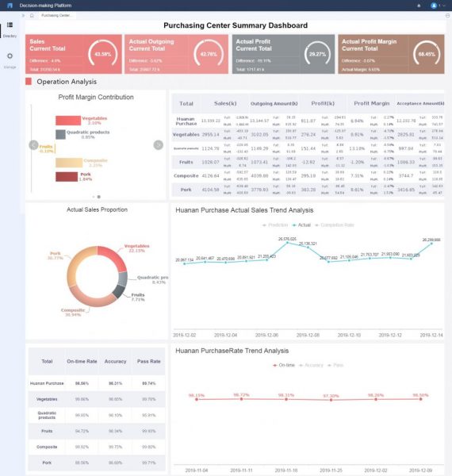Click the Composite segment of the donut chart
452x476 pixels.
pos(91,299)
